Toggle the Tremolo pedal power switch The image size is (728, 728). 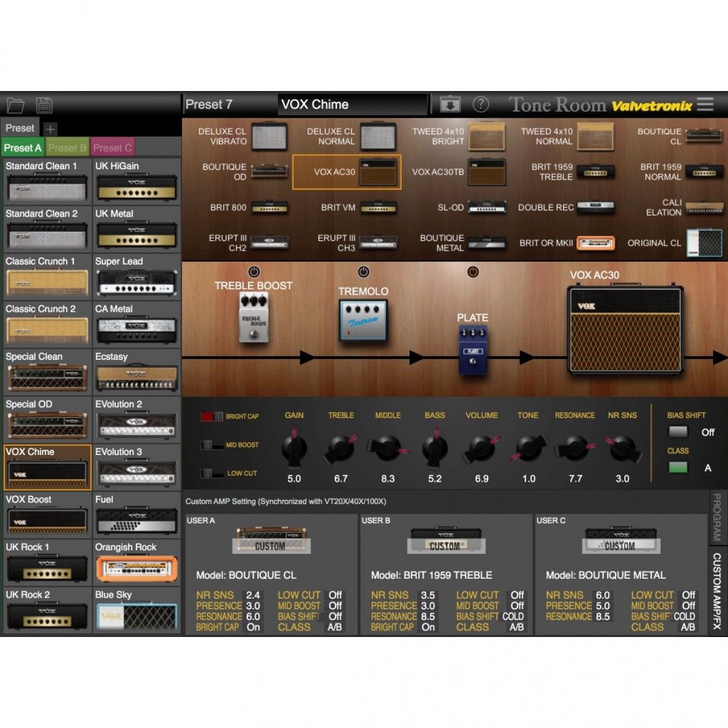pos(362,272)
